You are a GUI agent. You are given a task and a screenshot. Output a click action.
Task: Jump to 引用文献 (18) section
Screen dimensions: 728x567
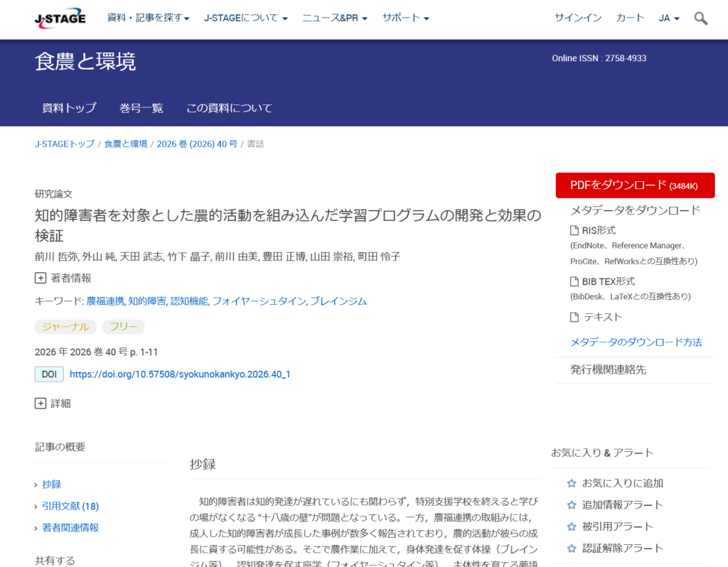pyautogui.click(x=70, y=506)
